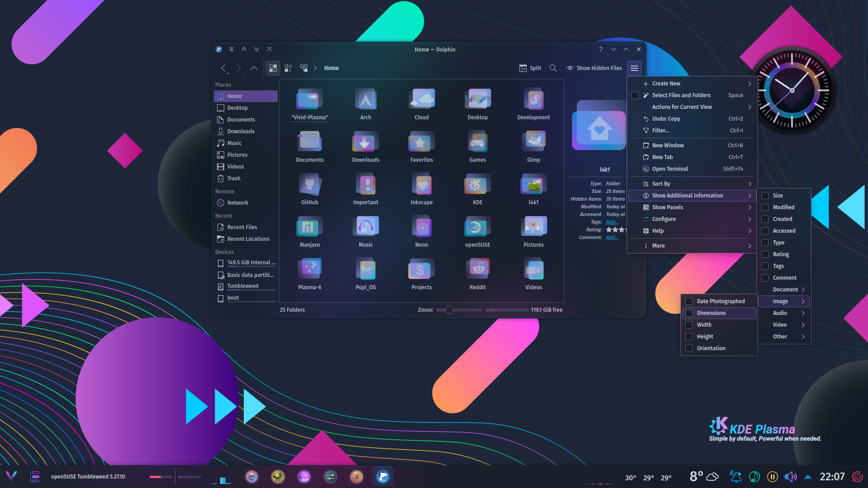Image resolution: width=868 pixels, height=488 pixels.
Task: Open the Projects folder
Action: [422, 275]
